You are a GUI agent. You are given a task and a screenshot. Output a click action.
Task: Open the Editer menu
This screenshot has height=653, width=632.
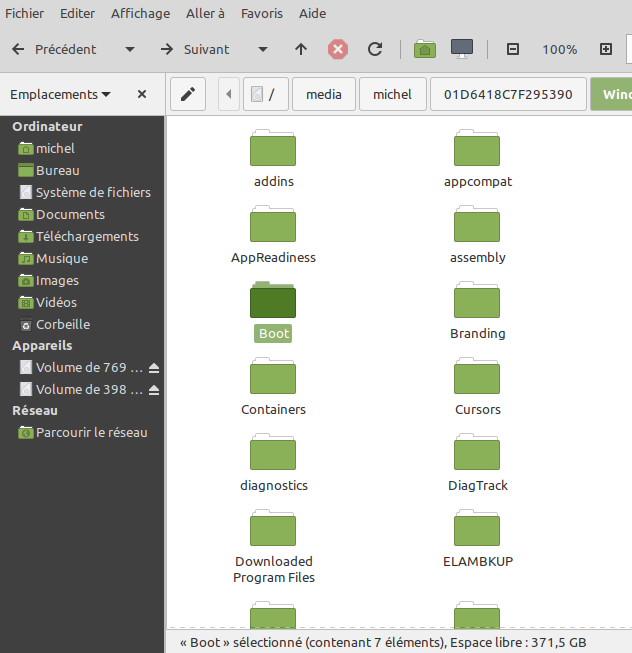[77, 13]
